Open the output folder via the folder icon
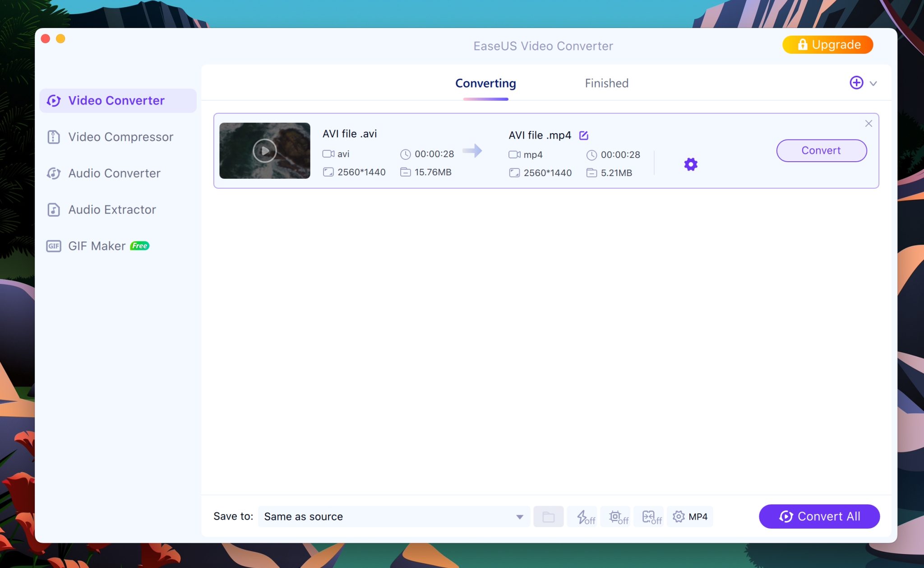The width and height of the screenshot is (924, 568). click(x=548, y=517)
